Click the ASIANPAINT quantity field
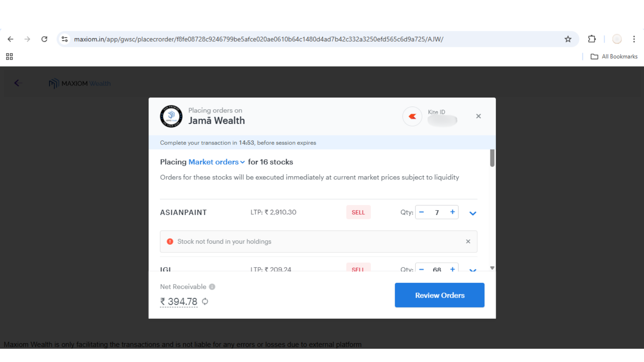 tap(437, 213)
